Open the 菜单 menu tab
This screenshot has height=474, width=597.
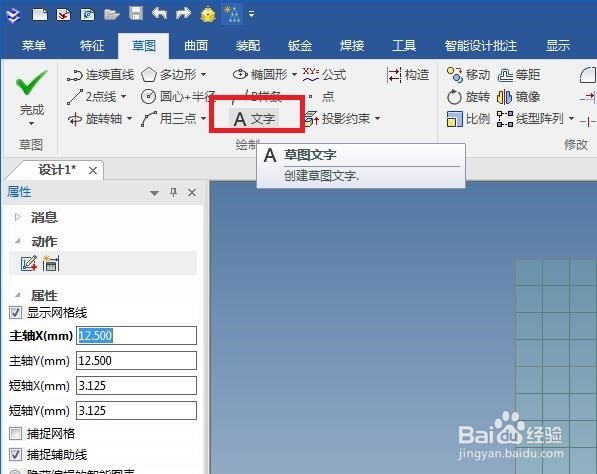coord(34,46)
